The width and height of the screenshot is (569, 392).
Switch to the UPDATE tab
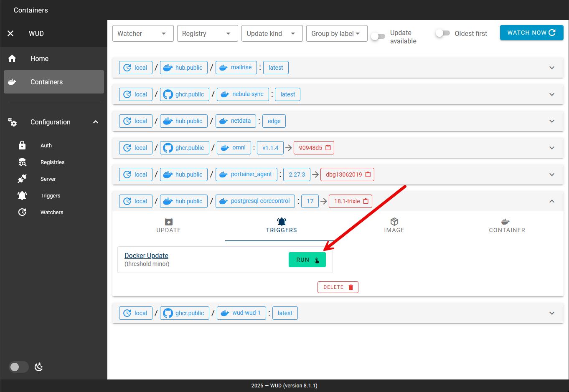pyautogui.click(x=169, y=226)
